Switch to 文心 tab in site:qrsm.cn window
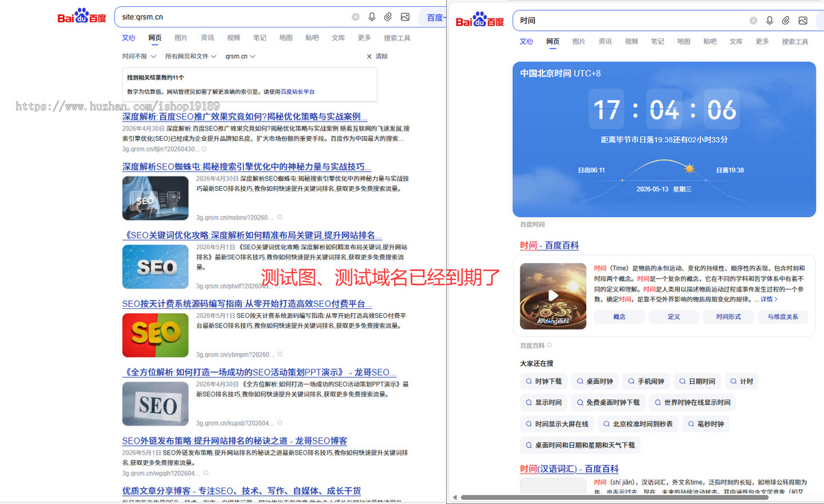 (129, 38)
